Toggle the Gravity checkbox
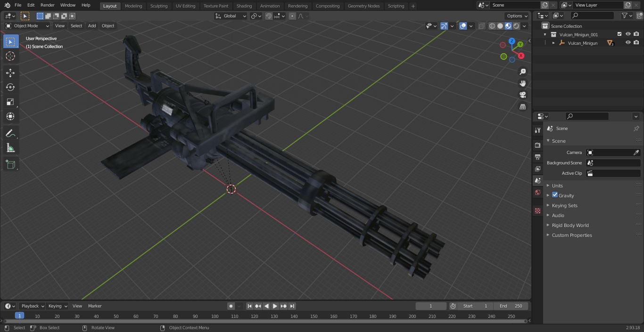 point(555,195)
